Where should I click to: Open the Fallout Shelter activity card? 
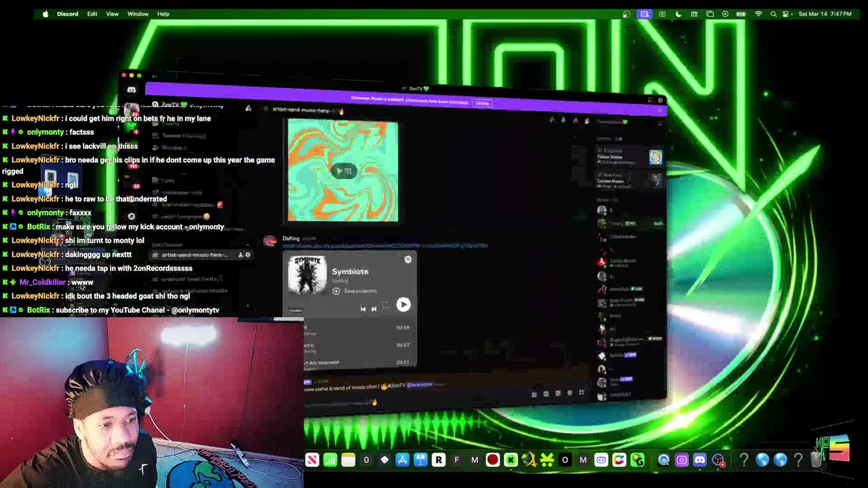pyautogui.click(x=629, y=157)
